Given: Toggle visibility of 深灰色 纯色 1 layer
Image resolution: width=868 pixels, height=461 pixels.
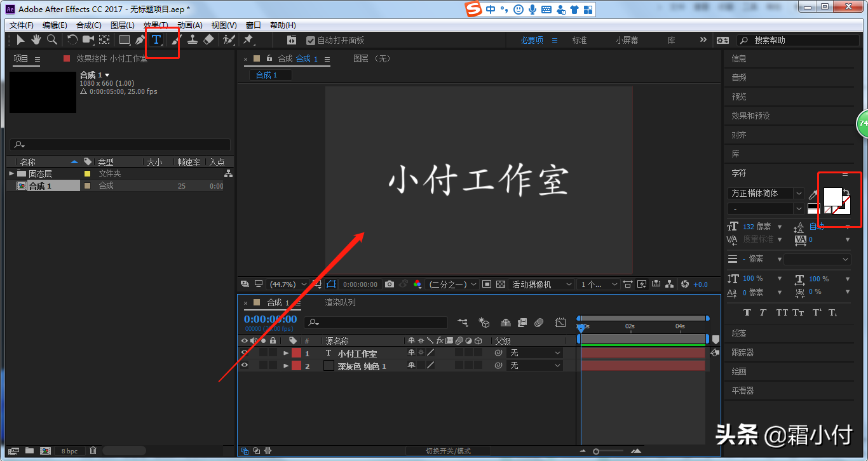Looking at the screenshot, I should (245, 366).
